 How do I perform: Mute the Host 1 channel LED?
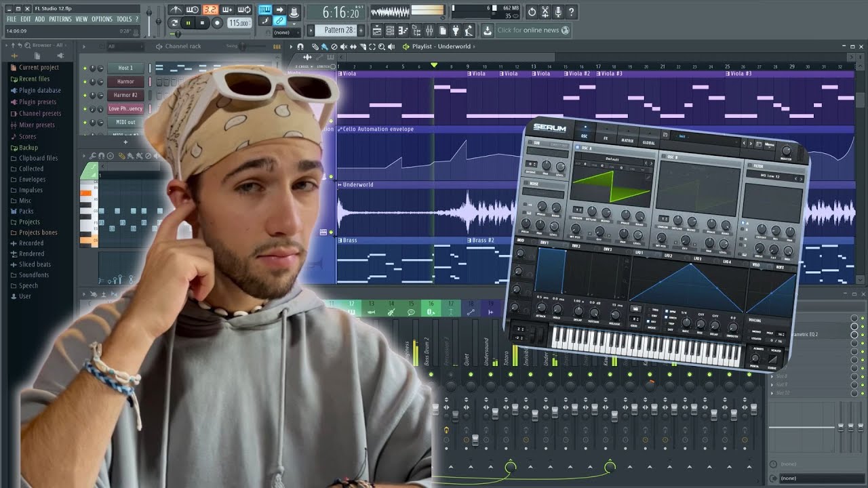pos(85,68)
